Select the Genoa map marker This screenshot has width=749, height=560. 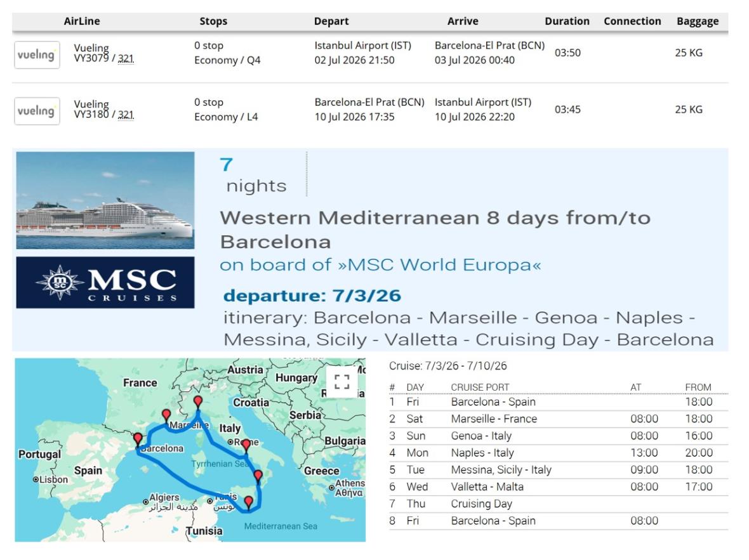pyautogui.click(x=198, y=402)
